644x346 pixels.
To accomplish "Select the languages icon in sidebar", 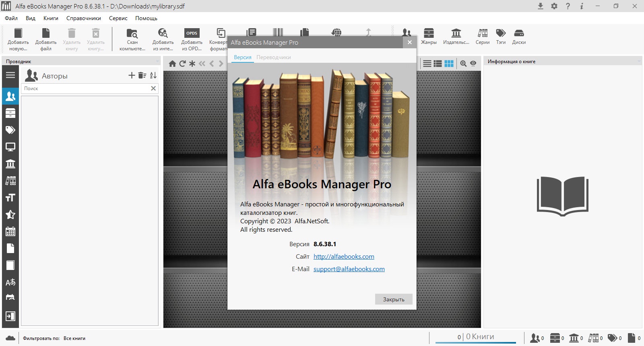I will (x=10, y=282).
